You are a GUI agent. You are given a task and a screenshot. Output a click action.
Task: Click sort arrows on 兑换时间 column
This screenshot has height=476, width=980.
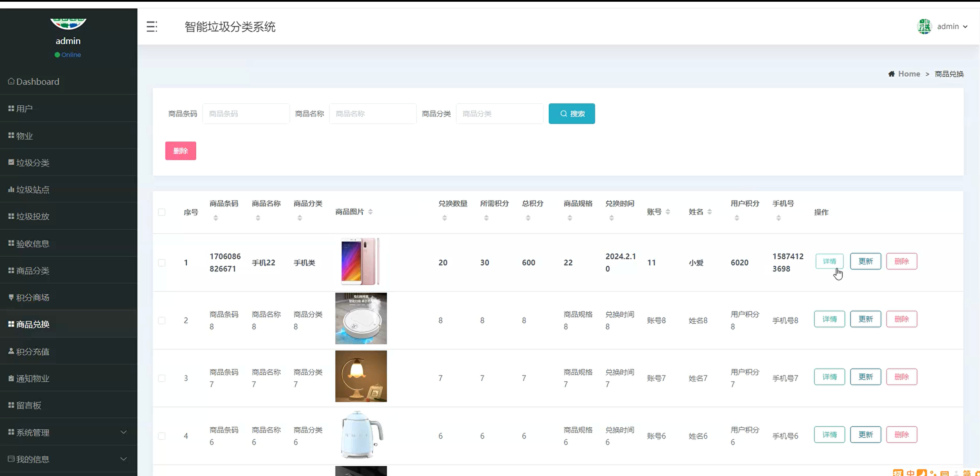pos(612,218)
